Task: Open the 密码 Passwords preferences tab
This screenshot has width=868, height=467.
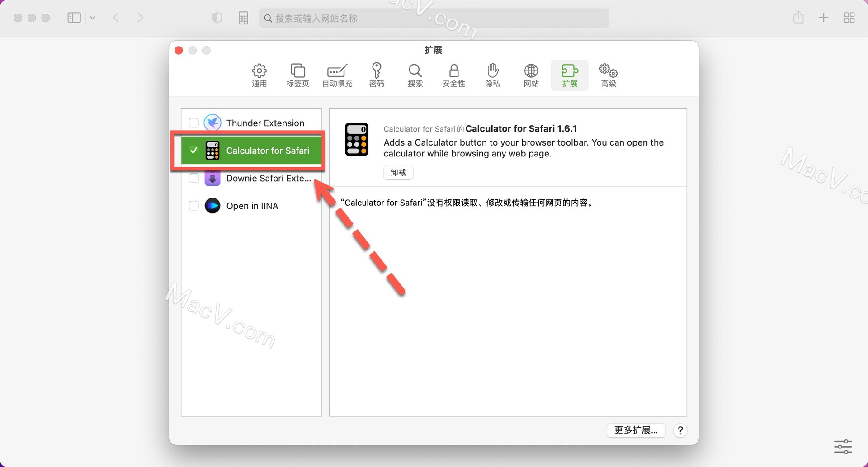Action: click(377, 75)
